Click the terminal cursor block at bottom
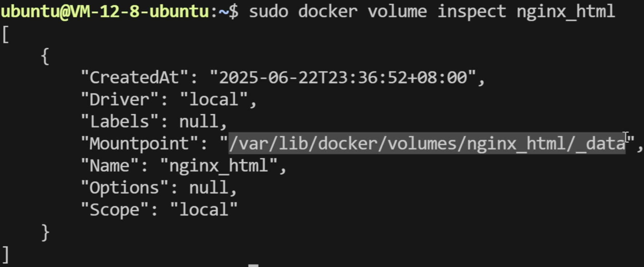 coord(253,265)
